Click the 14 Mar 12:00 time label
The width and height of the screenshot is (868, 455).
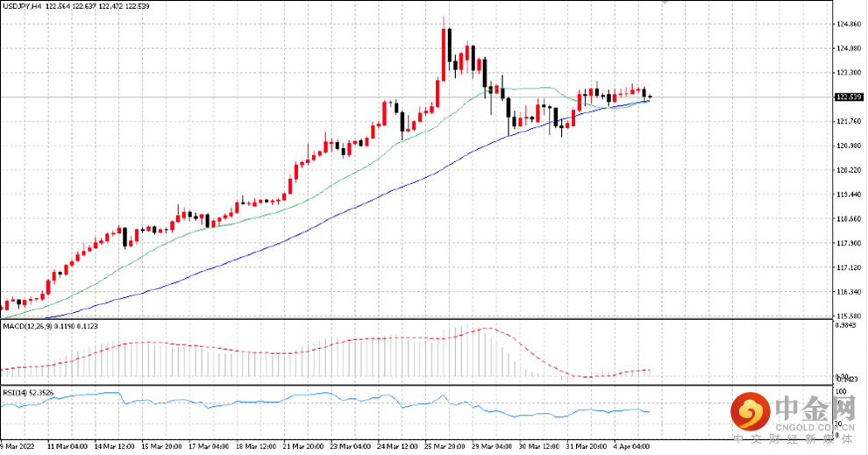[115, 446]
